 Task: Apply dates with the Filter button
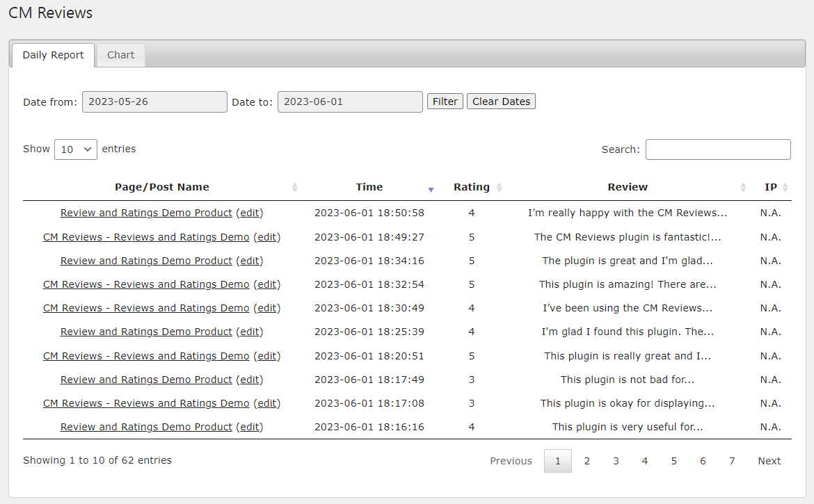pos(445,101)
